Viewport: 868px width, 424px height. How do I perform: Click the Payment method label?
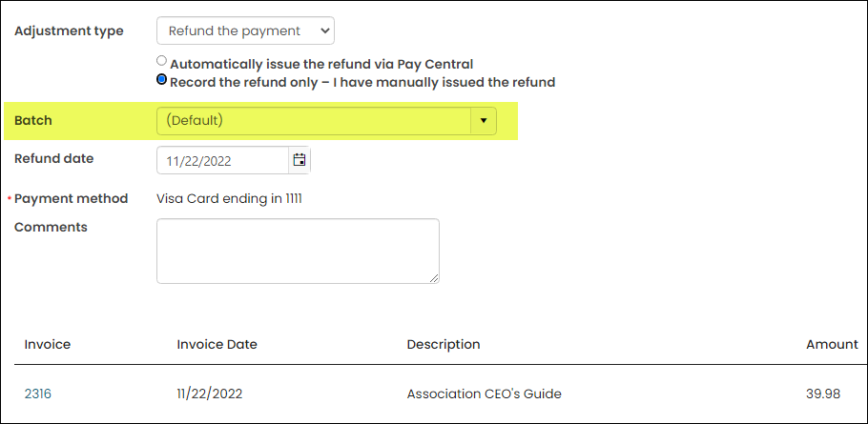point(71,198)
